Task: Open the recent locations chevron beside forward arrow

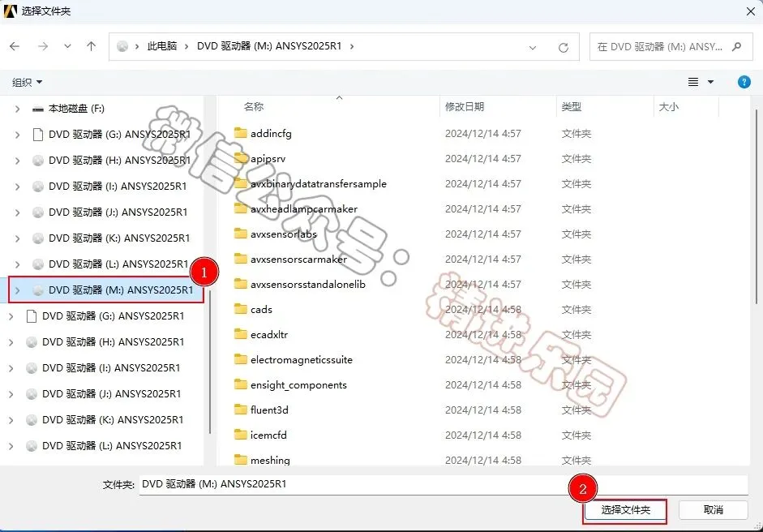Action: tap(67, 46)
